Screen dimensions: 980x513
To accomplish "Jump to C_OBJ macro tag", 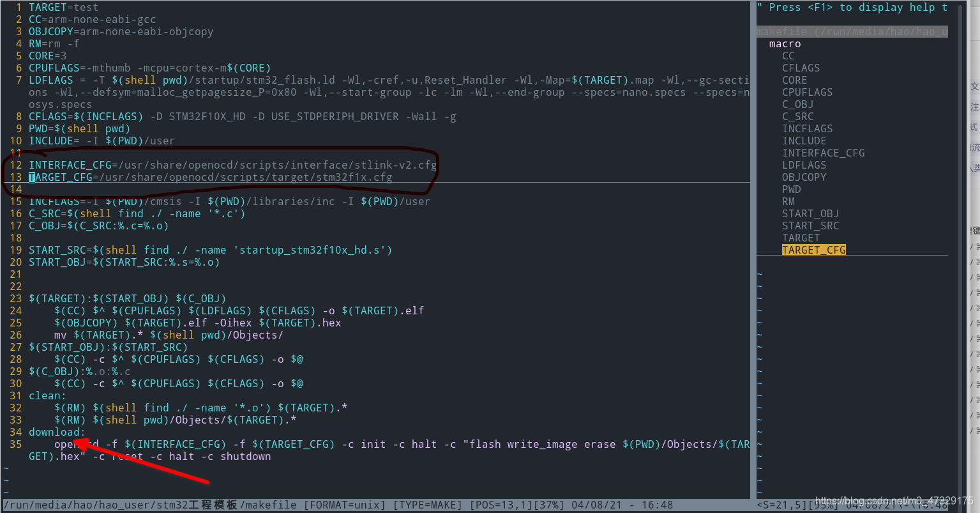I will pos(797,104).
